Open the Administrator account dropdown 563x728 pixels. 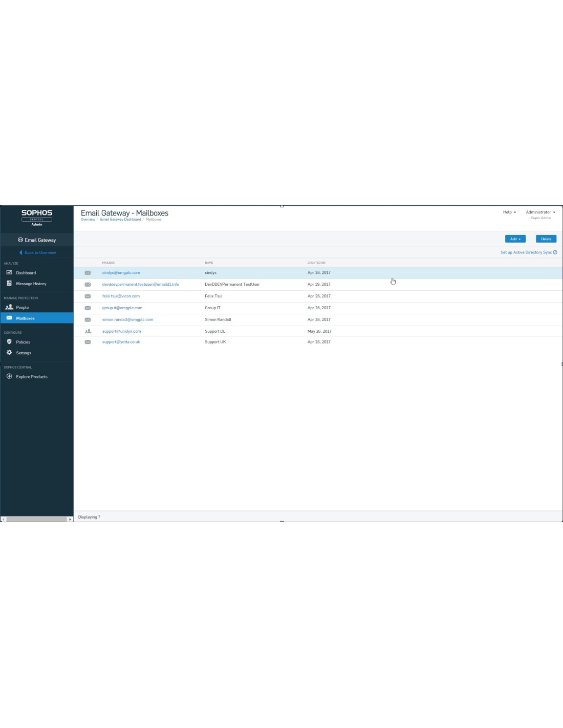click(x=540, y=212)
